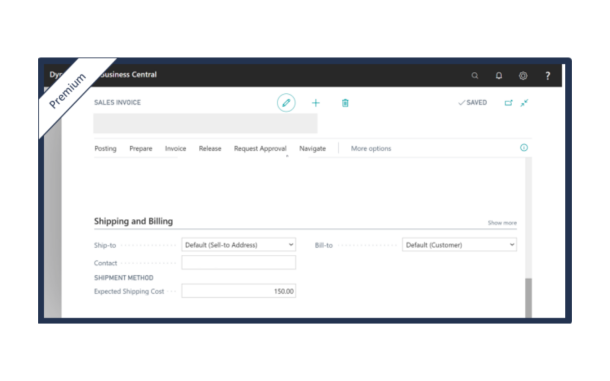Open the page in a new window
The height and width of the screenshot is (381, 610).
(508, 103)
